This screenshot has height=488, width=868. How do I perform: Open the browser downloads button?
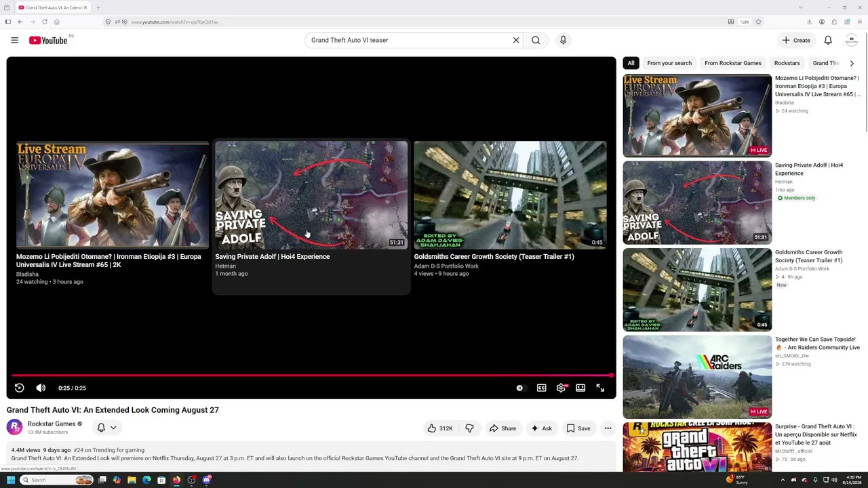pyautogui.click(x=809, y=22)
